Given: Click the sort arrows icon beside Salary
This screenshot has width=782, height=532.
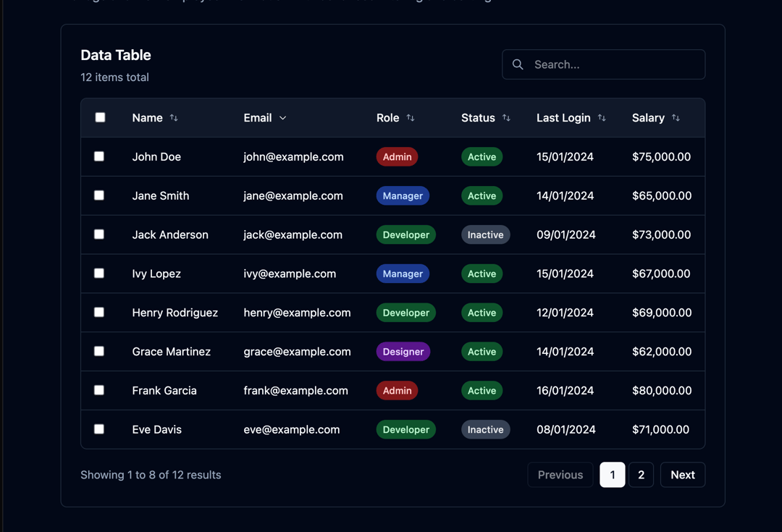Looking at the screenshot, I should [676, 118].
